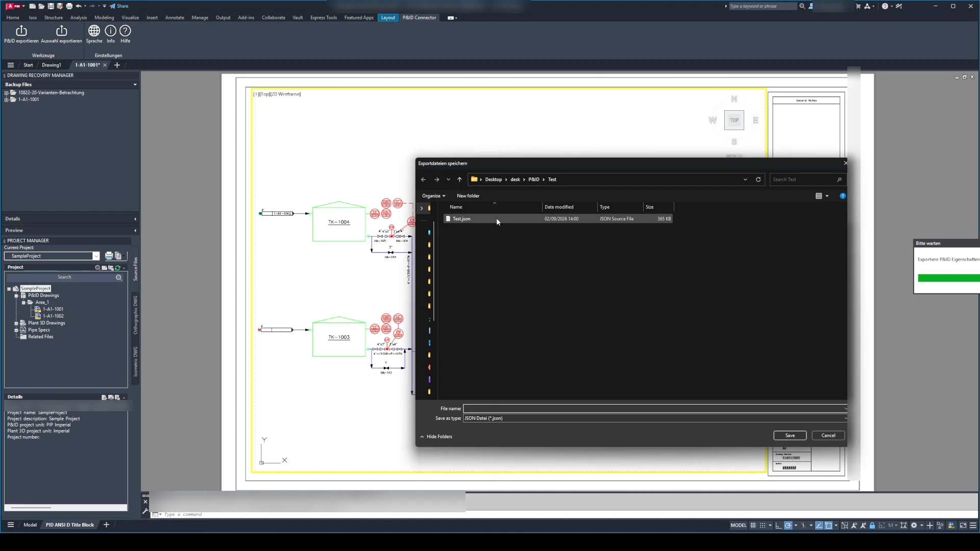Click the magnifier in Project Manager search box
Image resolution: width=980 pixels, height=551 pixels.
(119, 278)
